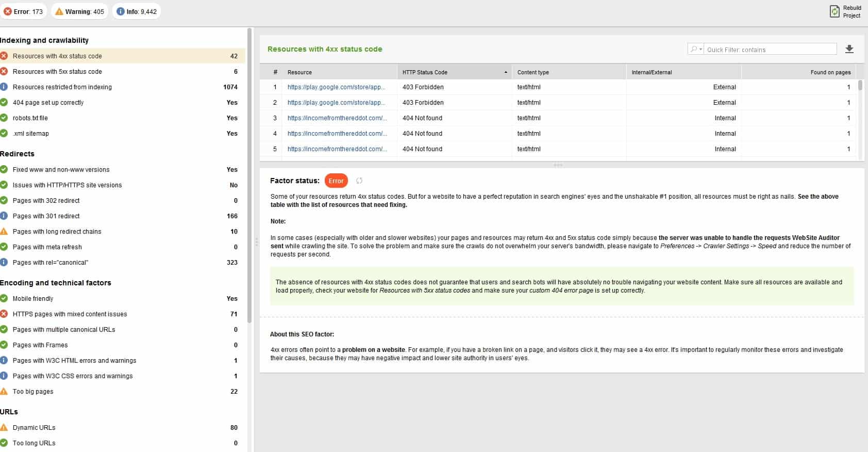The height and width of the screenshot is (452, 868).
Task: Select Pages with 301 redirect item
Action: [x=46, y=216]
